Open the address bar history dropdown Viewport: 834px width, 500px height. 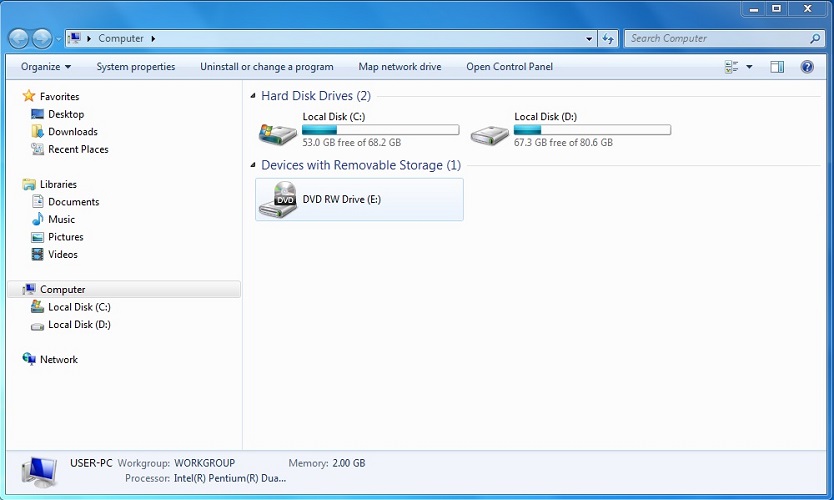(x=589, y=38)
